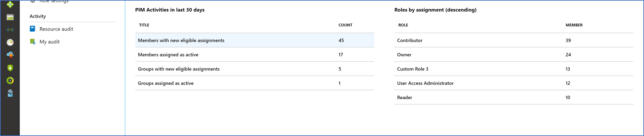Open My audit in Activity menu

pos(49,42)
